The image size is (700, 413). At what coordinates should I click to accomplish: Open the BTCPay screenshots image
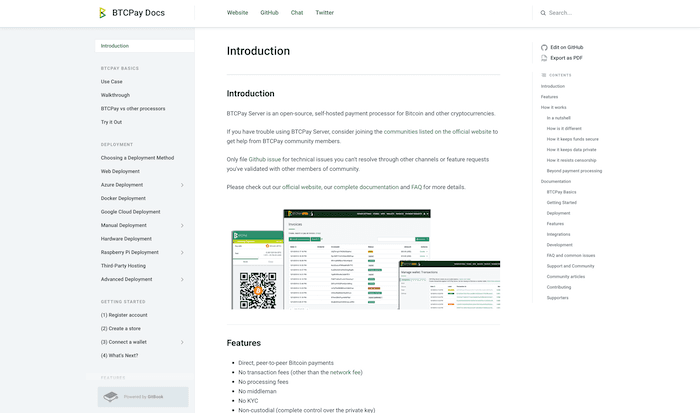click(x=363, y=259)
